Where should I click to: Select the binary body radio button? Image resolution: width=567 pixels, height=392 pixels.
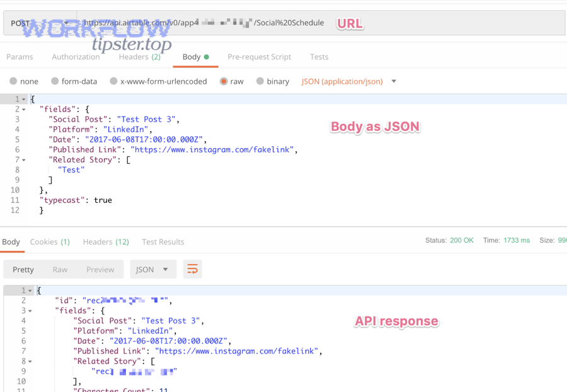(260, 81)
